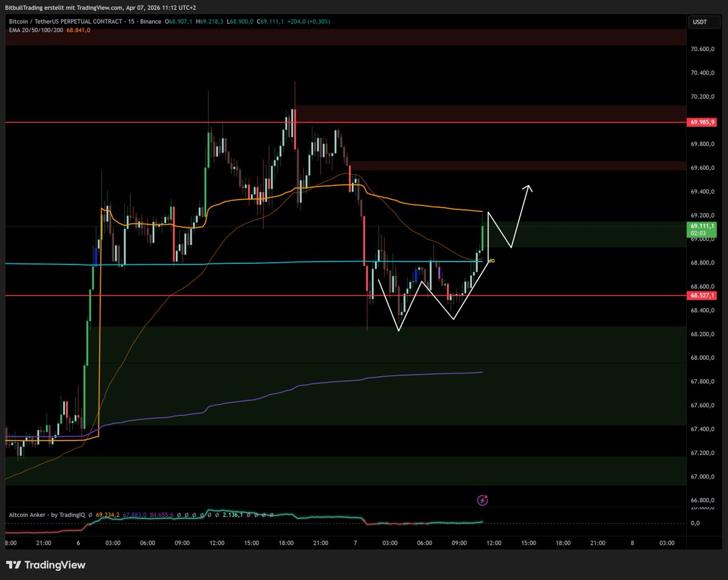Viewport: 728px width, 580px height.
Task: Select the 'do' label next to the cyan line
Action: tap(491, 260)
